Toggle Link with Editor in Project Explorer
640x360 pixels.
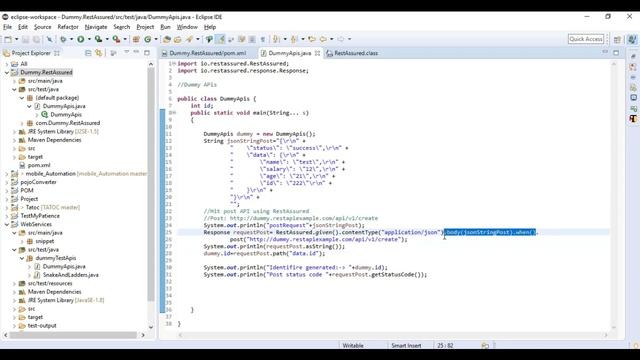point(99,53)
